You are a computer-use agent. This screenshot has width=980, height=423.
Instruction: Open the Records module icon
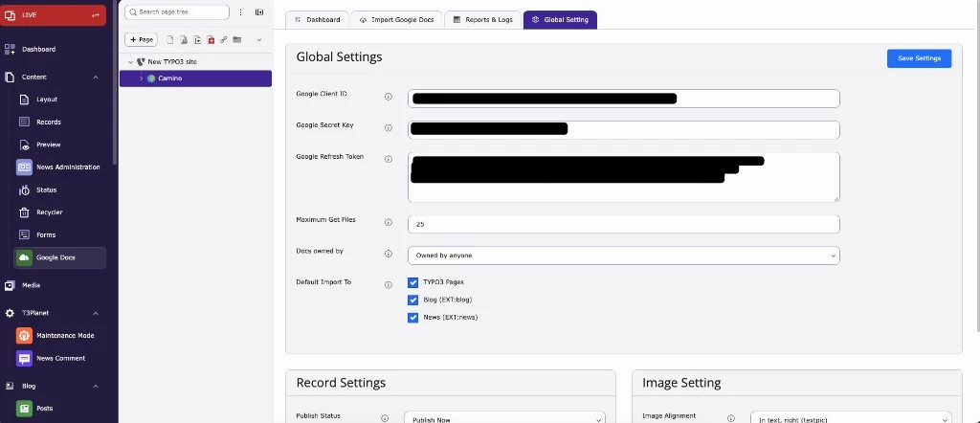[24, 122]
